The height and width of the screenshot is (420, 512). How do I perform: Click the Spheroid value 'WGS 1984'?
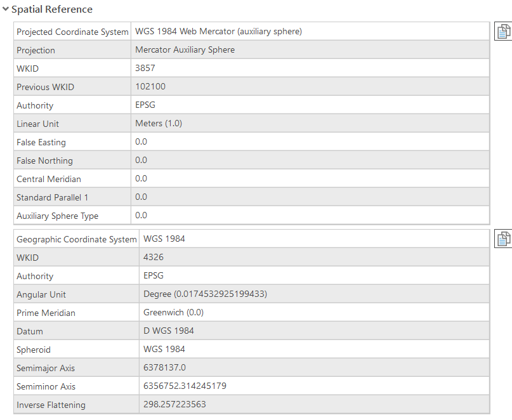click(164, 349)
